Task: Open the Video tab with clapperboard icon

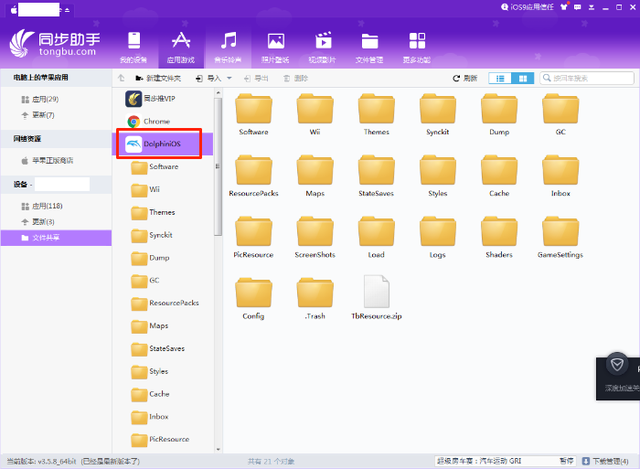Action: [322, 47]
